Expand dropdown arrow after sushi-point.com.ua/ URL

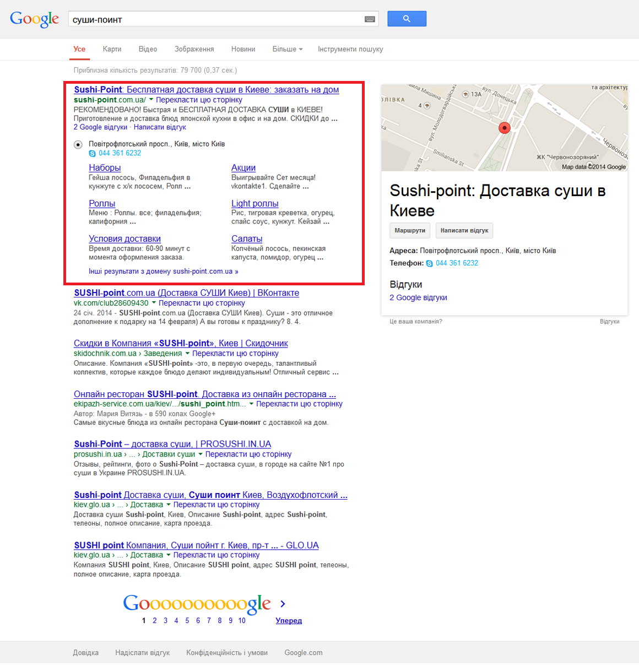coord(151,100)
